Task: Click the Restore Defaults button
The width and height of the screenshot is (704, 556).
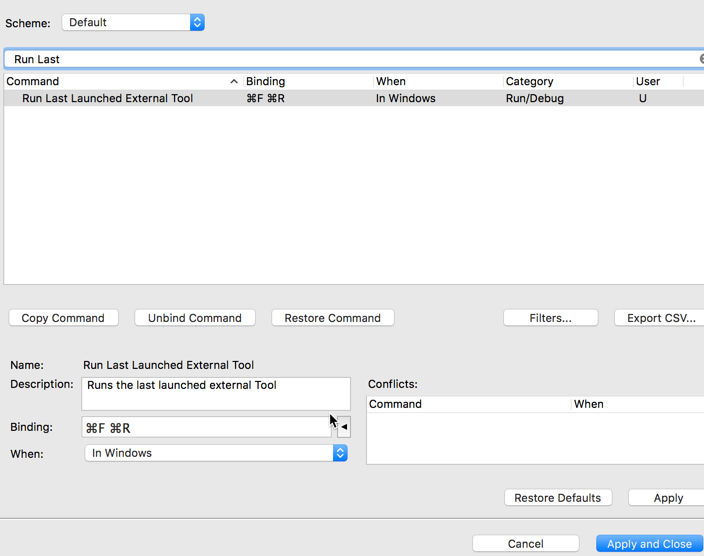Action: [x=557, y=498]
